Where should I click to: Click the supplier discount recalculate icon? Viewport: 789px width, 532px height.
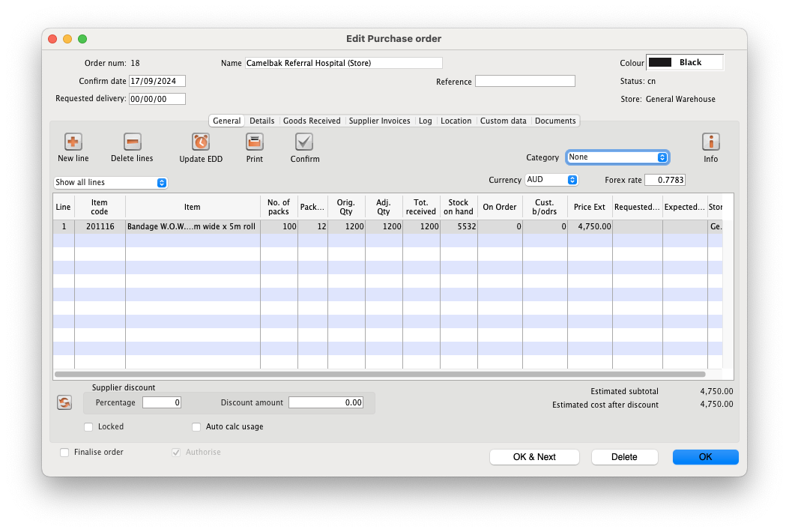(x=64, y=403)
